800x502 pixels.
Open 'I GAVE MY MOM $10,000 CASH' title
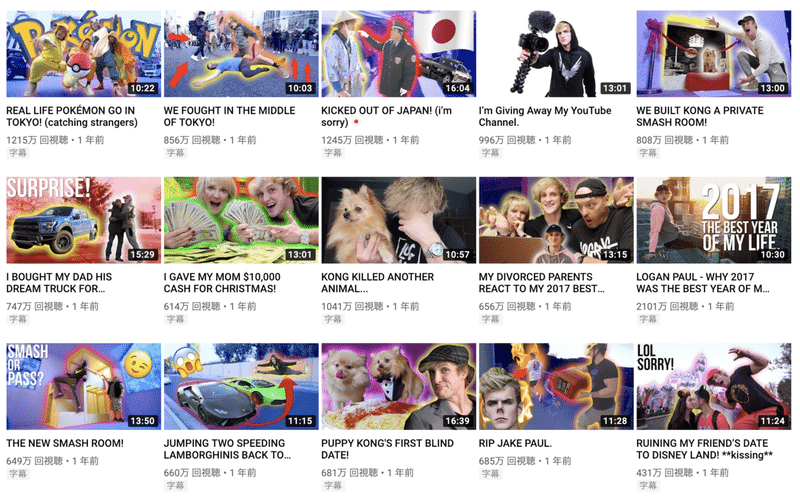pos(222,283)
